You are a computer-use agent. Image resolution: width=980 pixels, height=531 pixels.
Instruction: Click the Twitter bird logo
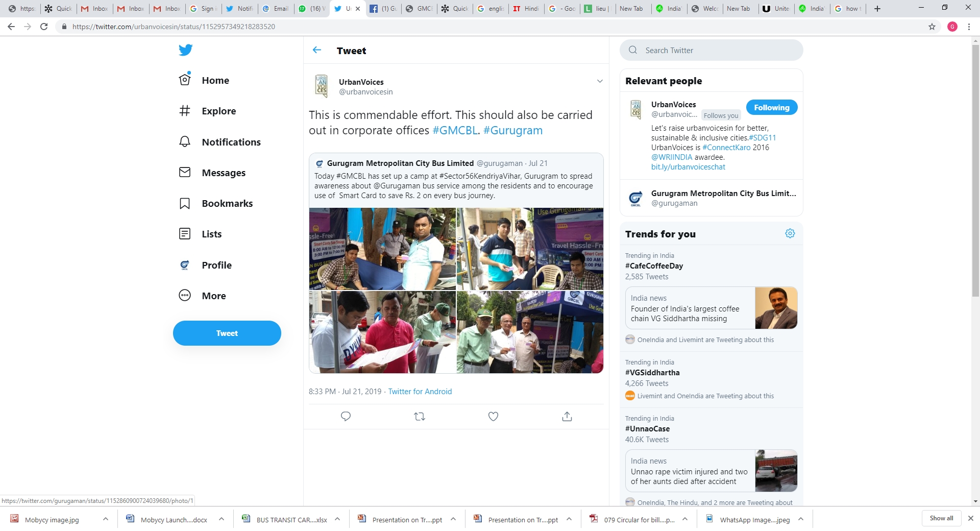point(185,50)
